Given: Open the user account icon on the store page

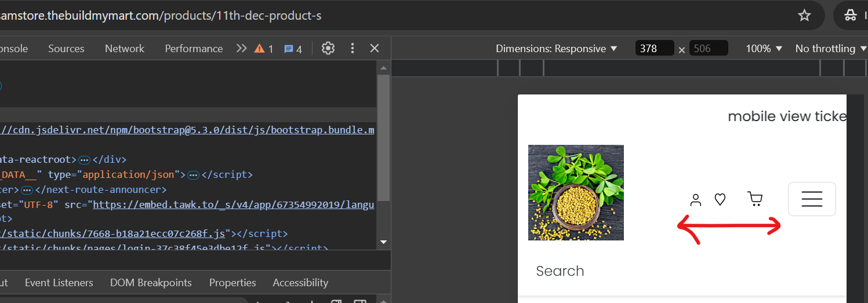Looking at the screenshot, I should tap(696, 200).
